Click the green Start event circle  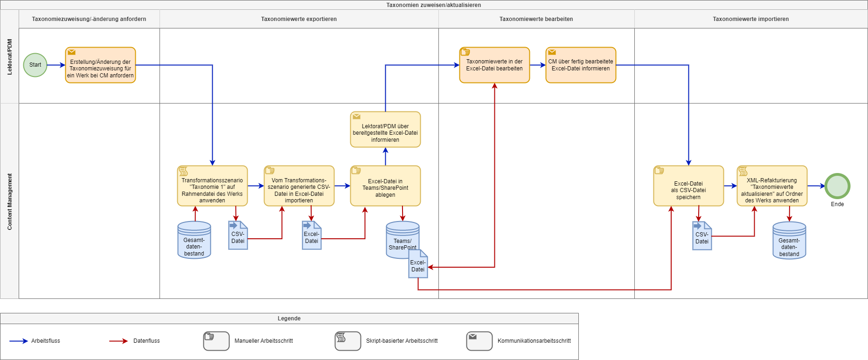pyautogui.click(x=35, y=65)
